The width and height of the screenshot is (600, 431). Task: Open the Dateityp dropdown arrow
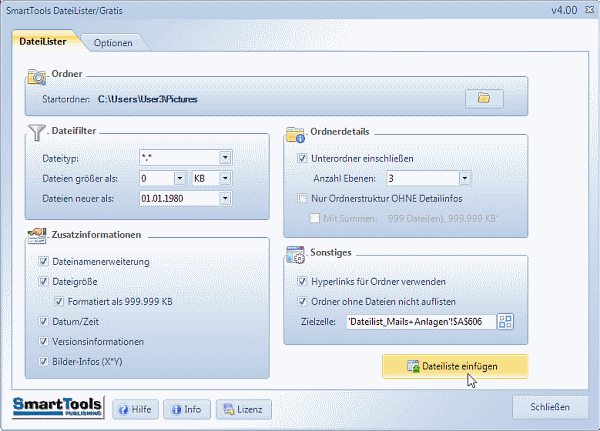225,157
